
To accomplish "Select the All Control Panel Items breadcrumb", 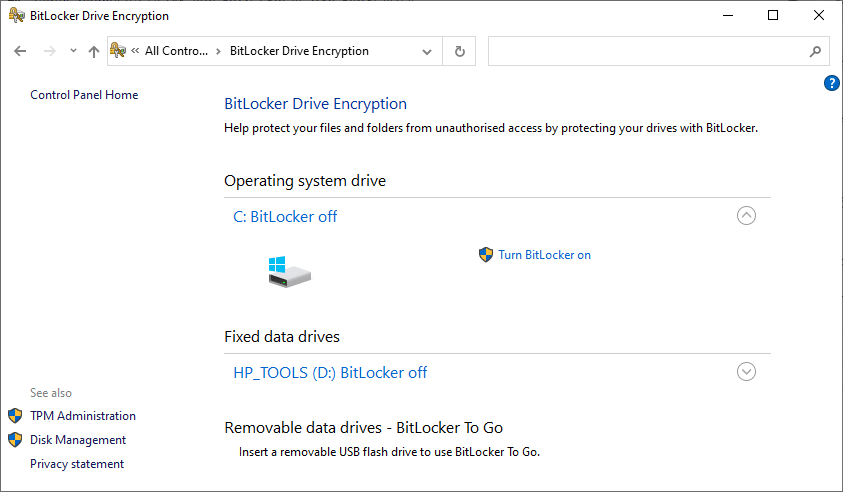I will [x=176, y=51].
